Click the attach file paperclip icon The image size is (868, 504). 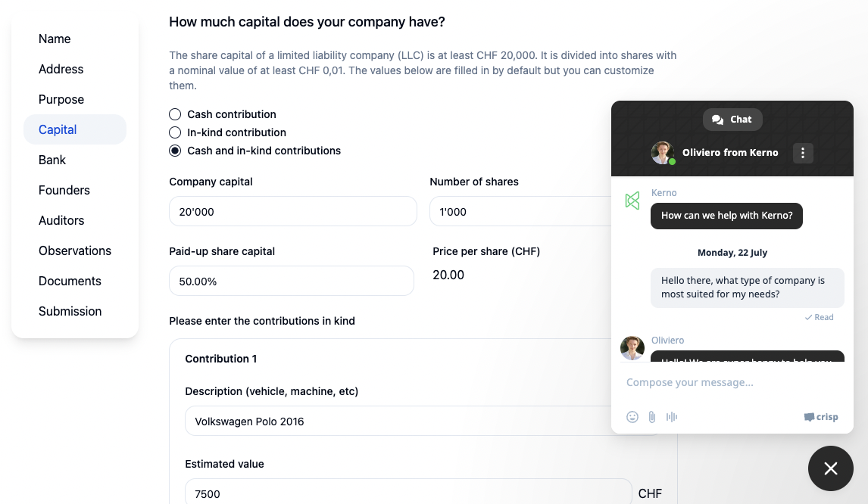tap(652, 417)
